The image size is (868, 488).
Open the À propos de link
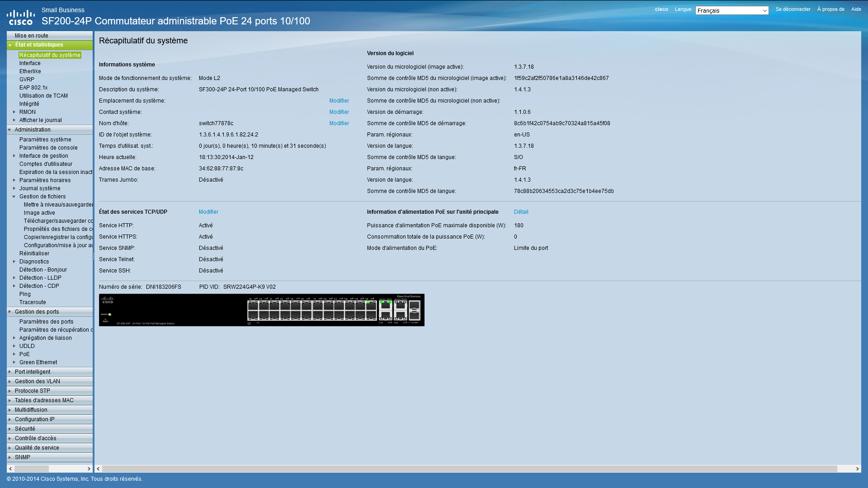tap(830, 9)
